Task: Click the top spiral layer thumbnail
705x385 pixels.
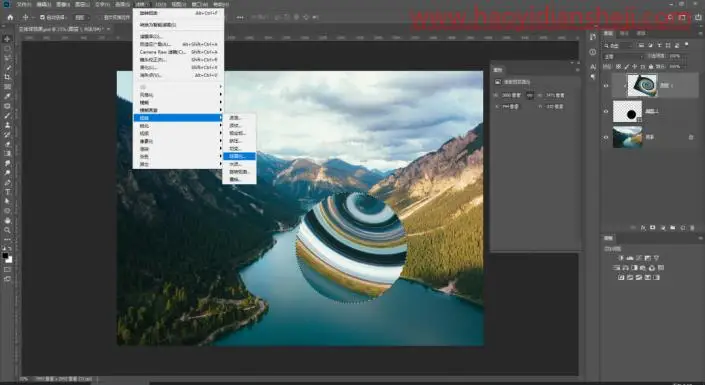Action: click(x=642, y=85)
